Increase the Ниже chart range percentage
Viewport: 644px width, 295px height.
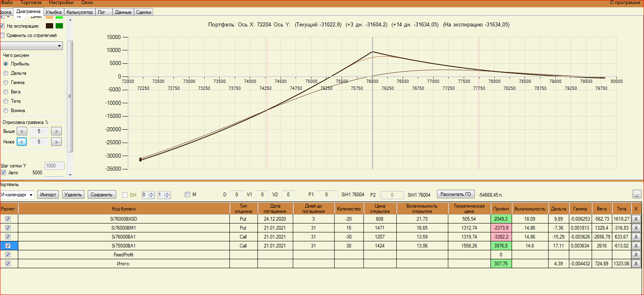point(56,142)
